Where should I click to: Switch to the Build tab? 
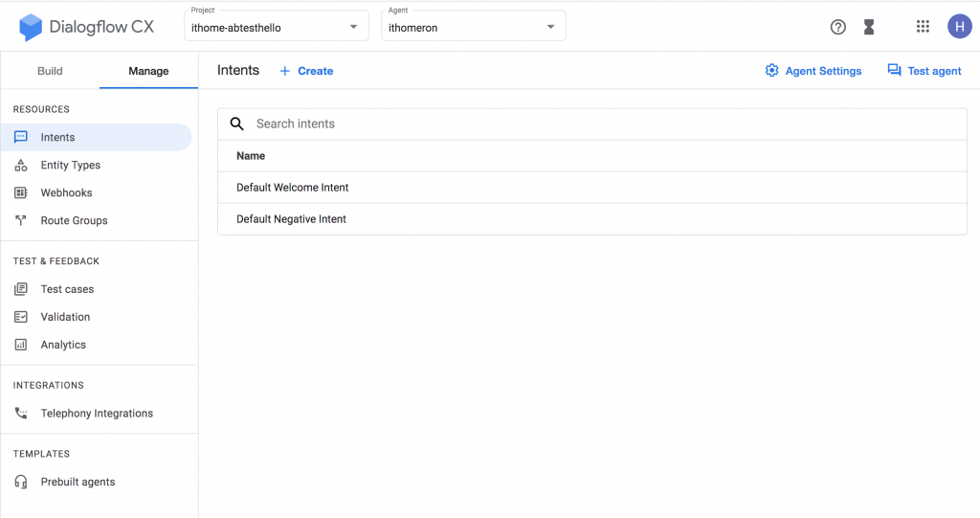[x=50, y=71]
